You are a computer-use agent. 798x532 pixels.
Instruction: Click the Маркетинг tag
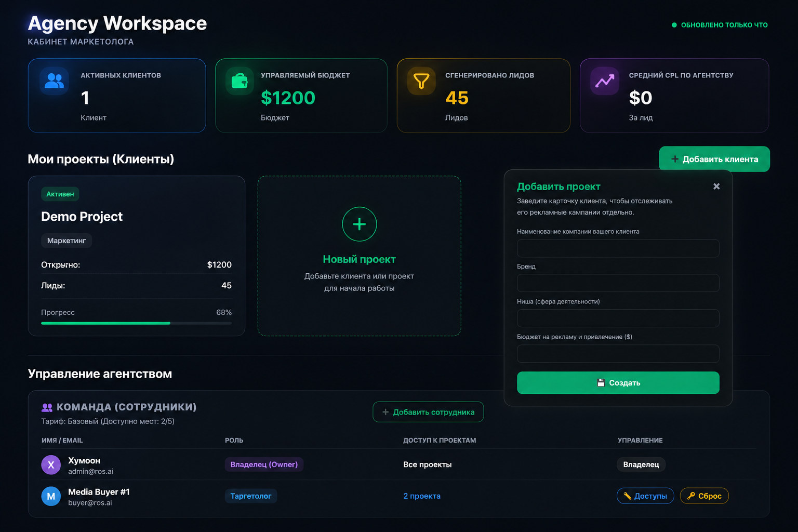click(x=66, y=241)
